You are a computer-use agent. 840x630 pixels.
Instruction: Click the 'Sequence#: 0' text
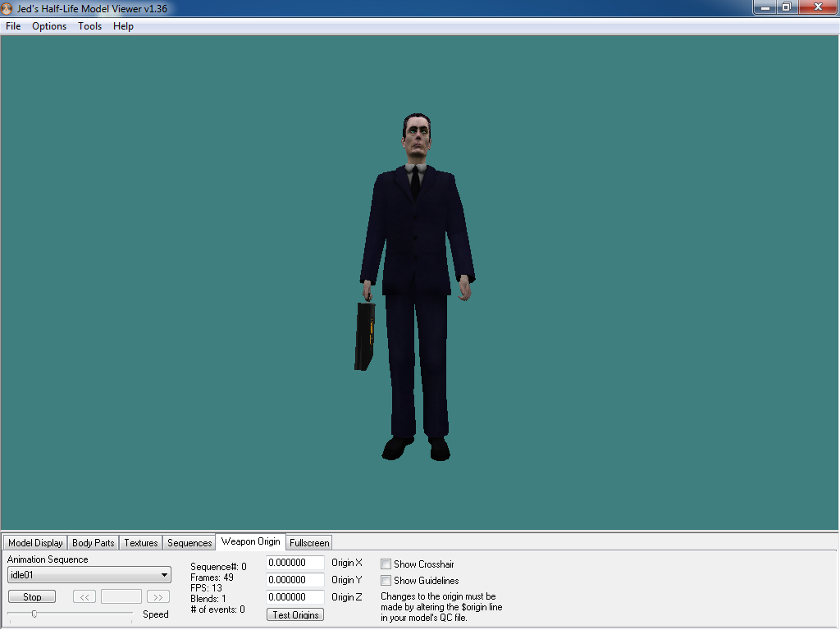pos(218,567)
